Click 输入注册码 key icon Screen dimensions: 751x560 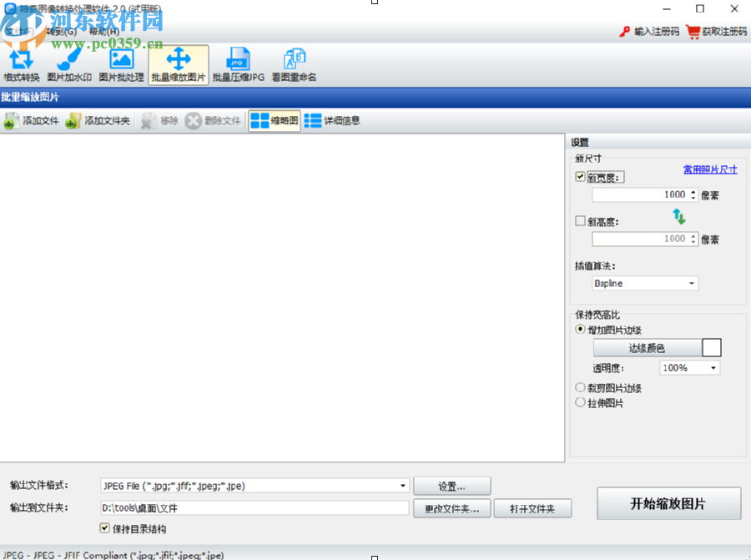pyautogui.click(x=624, y=32)
